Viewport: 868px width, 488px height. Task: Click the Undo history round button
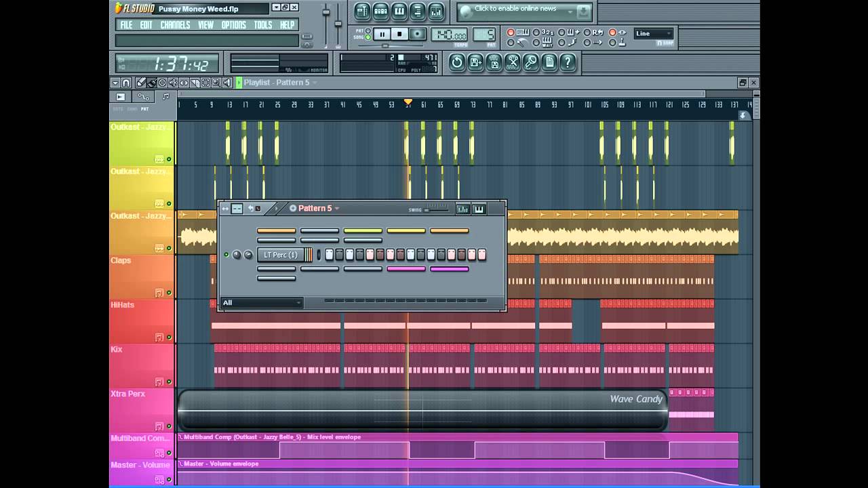pos(457,62)
